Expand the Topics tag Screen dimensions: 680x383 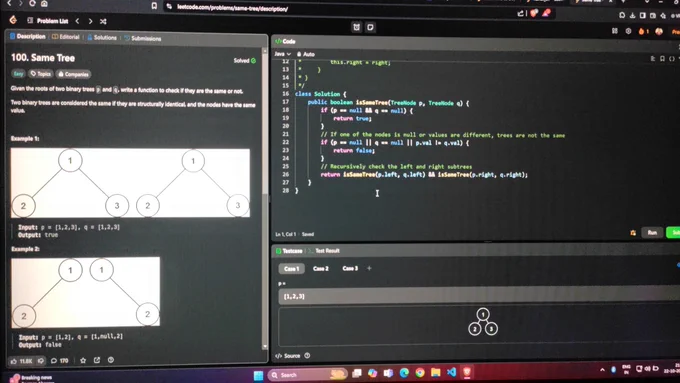click(41, 74)
